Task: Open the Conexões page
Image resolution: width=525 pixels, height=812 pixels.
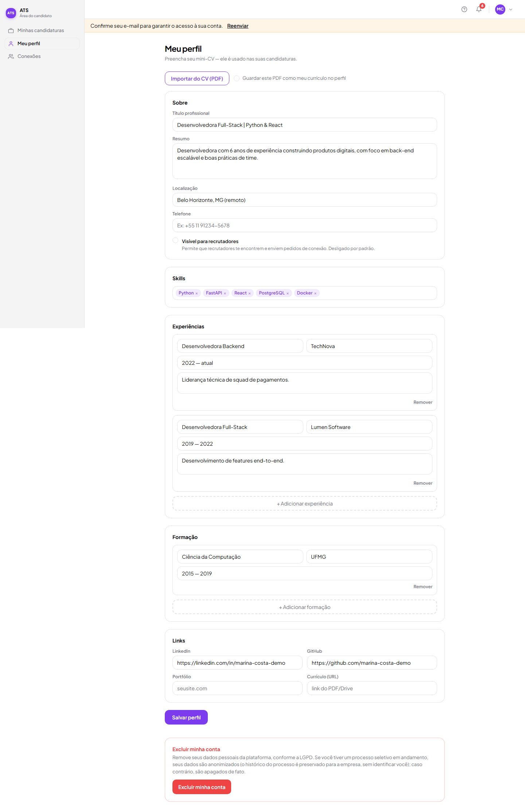Action: (42, 56)
